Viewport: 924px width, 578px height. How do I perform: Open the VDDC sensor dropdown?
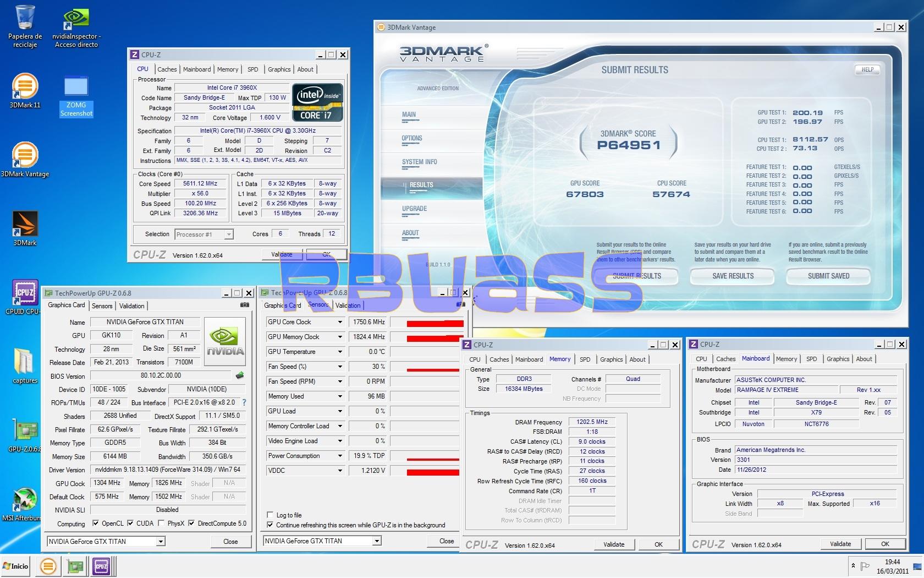(x=340, y=471)
